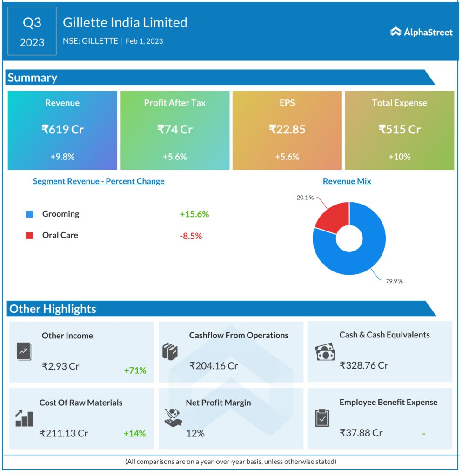Click the Q3 2023 quarter box
This screenshot has width=462, height=476.
32,32
